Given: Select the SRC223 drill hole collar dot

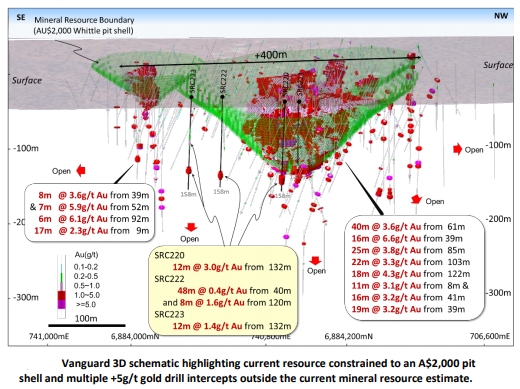Looking at the screenshot, I should (192, 97).
